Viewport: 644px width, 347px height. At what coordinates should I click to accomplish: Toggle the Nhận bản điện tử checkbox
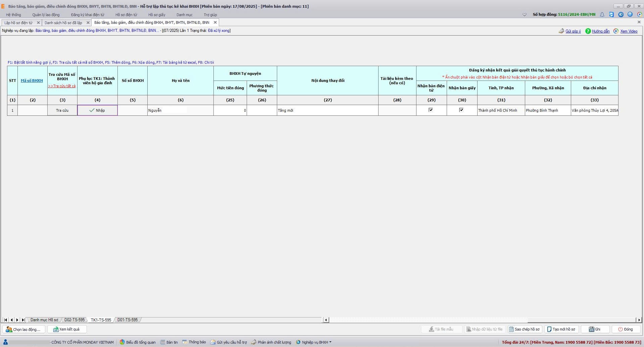click(431, 110)
